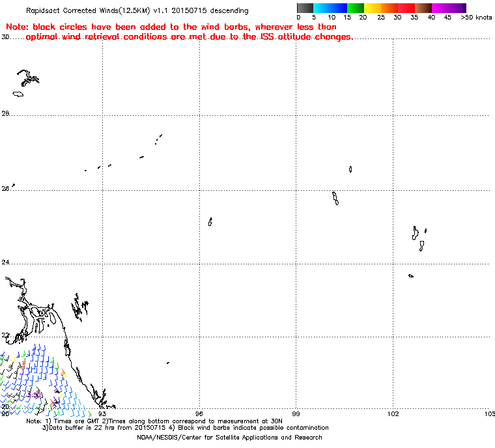Viewport: 495px width, 448px height.
Task: Pick the brown 35–40 knots legend segment
Action: click(x=423, y=8)
